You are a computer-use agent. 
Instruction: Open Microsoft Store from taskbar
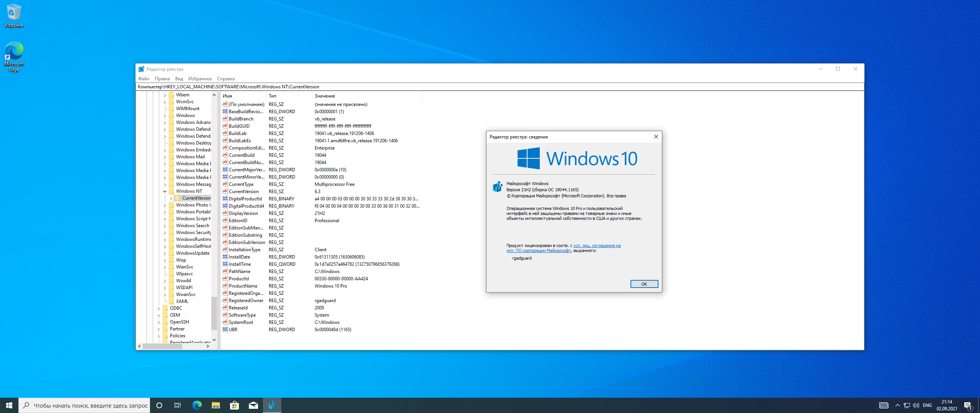(x=234, y=405)
